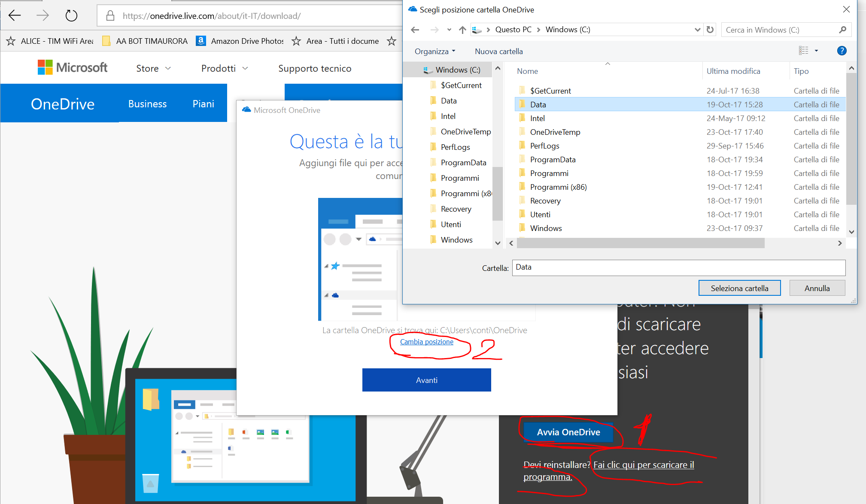This screenshot has height=504, width=866.
Task: Click the up-one-level arrow in dialog
Action: 462,30
